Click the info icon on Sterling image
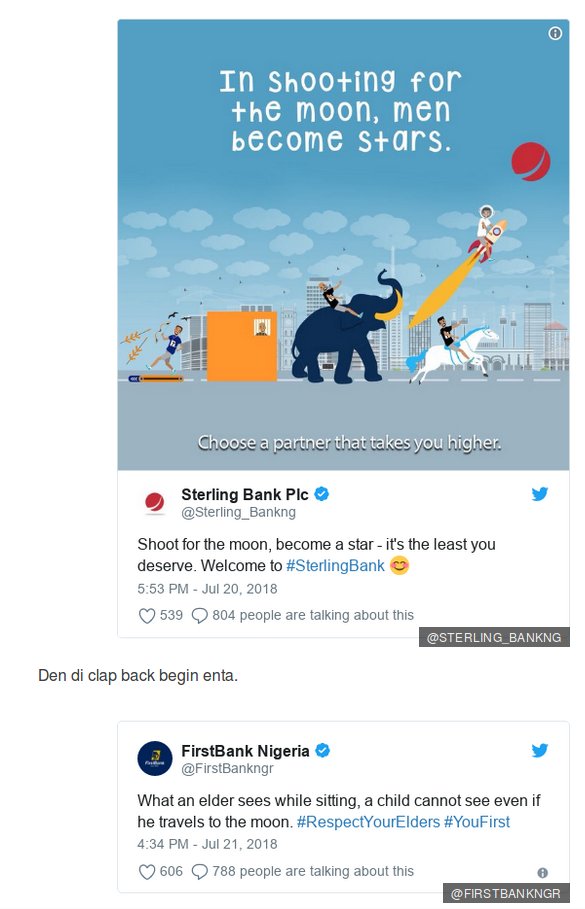 [x=555, y=34]
